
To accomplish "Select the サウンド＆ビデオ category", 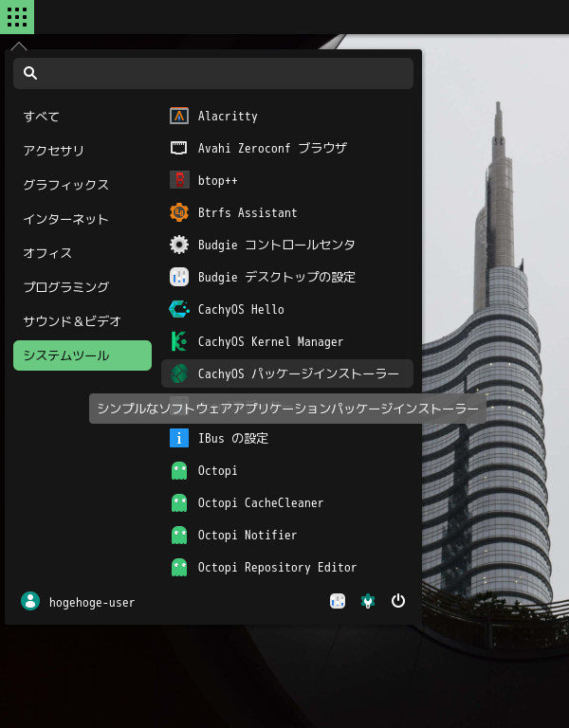I will pos(83,321).
